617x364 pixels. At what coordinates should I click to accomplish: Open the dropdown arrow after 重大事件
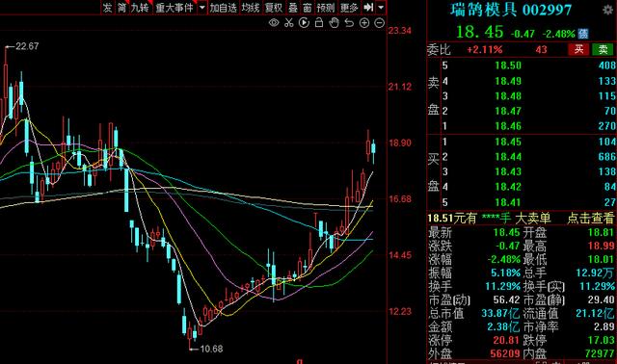coord(201,7)
